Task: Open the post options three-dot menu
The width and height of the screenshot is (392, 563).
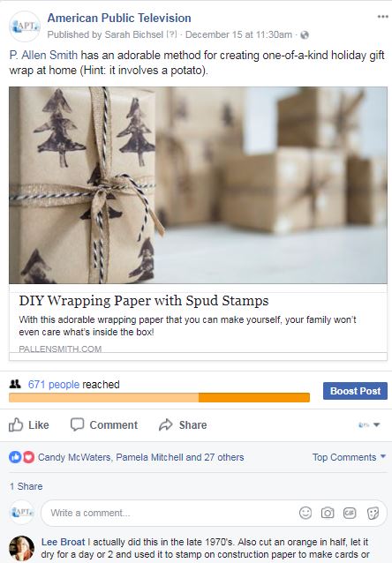Action: [382, 17]
